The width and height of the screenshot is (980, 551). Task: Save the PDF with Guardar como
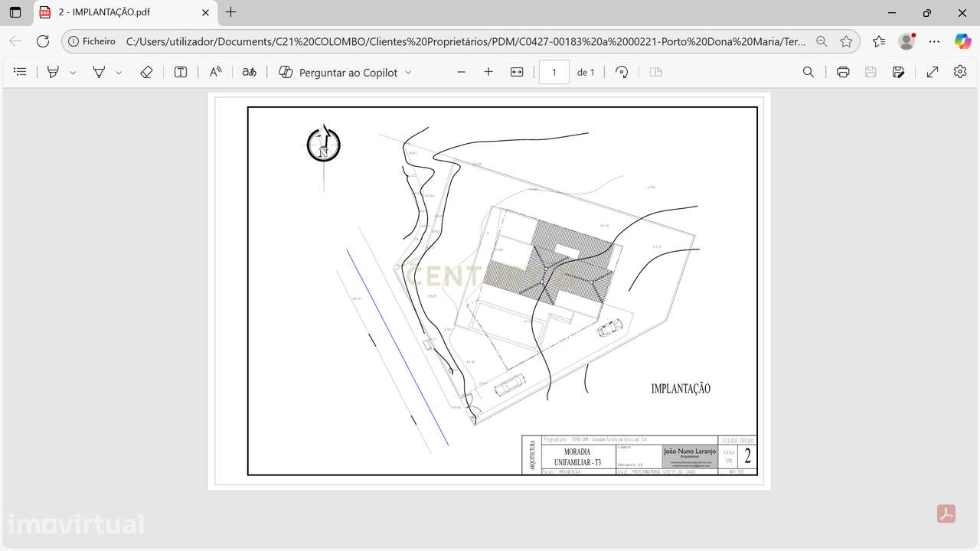coord(898,72)
